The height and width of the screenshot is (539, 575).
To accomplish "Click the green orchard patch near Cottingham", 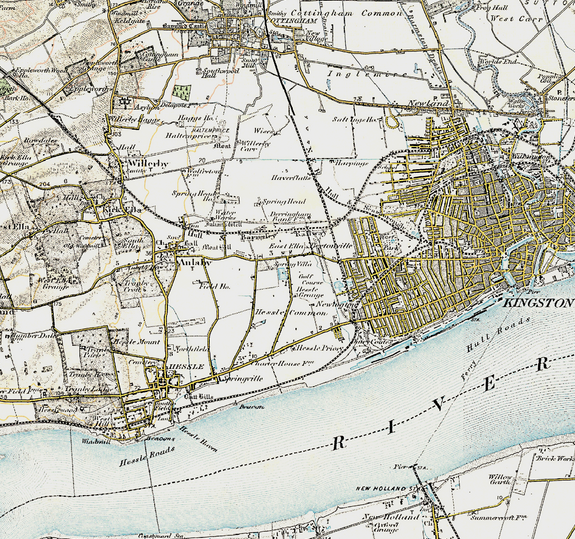I will pyautogui.click(x=182, y=92).
